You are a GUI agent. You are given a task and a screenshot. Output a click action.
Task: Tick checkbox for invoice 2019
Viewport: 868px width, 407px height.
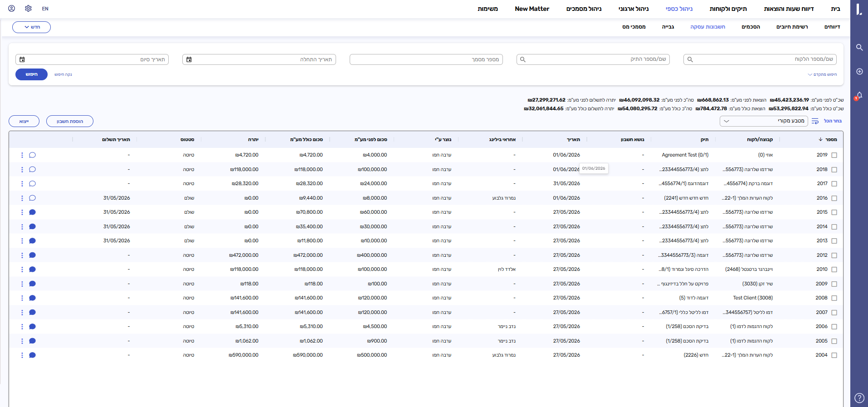click(834, 155)
